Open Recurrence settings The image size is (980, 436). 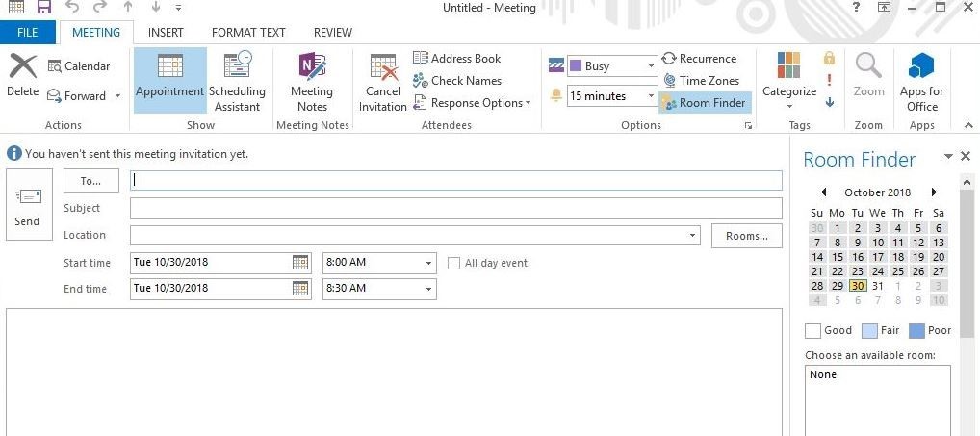[698, 59]
